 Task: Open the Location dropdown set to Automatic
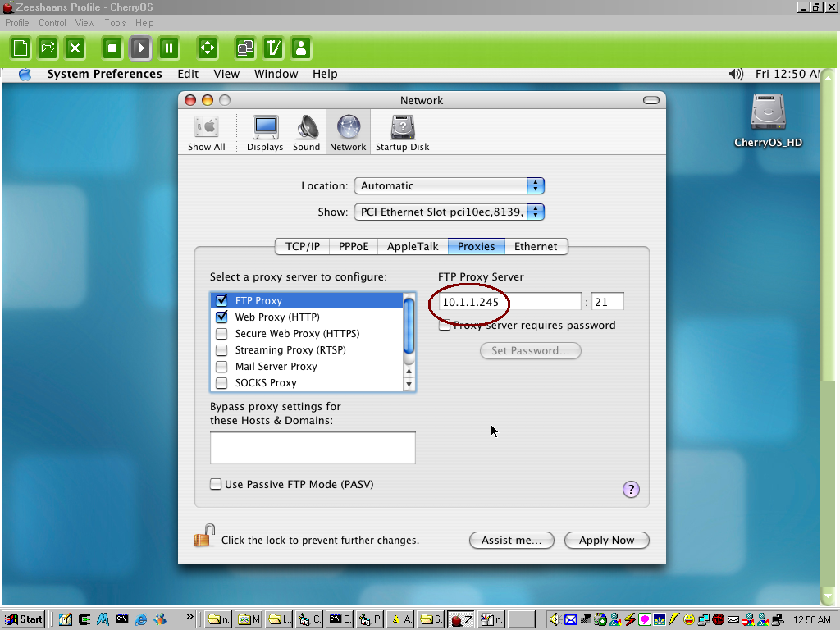click(449, 186)
